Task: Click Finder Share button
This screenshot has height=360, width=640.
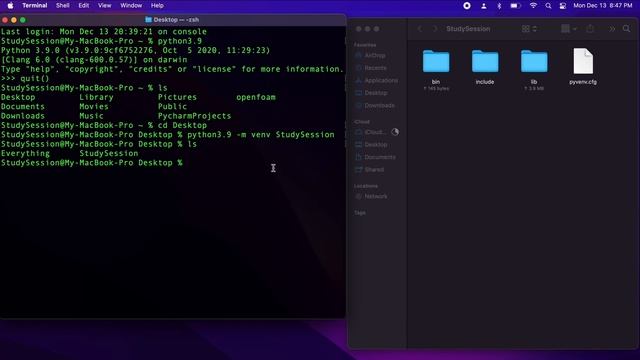Action: (x=590, y=29)
